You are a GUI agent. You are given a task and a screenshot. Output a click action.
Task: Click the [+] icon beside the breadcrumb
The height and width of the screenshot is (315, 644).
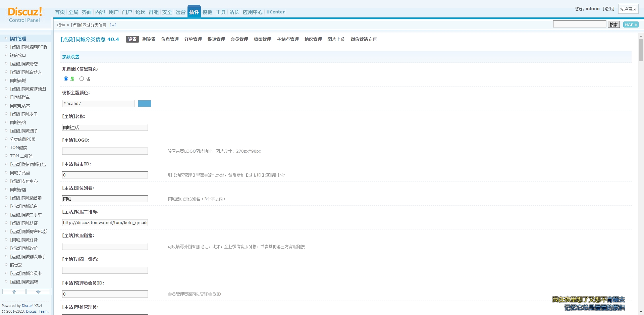(x=113, y=25)
